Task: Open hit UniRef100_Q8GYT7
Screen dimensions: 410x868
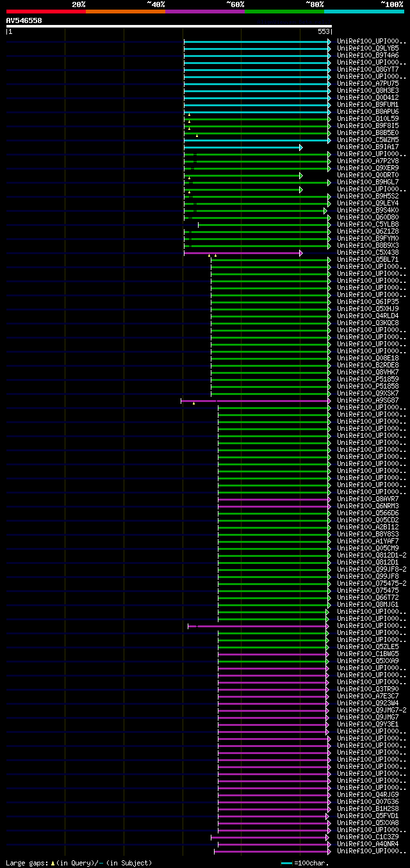Action: pyautogui.click(x=368, y=69)
